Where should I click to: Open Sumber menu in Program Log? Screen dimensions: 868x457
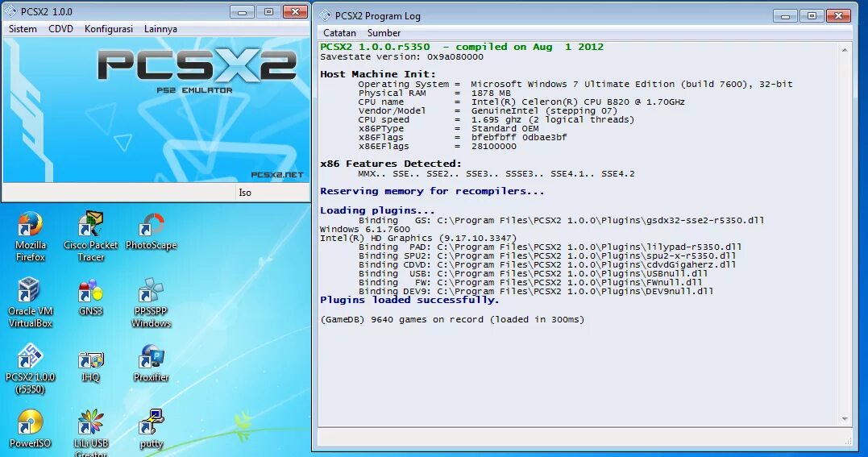click(384, 33)
